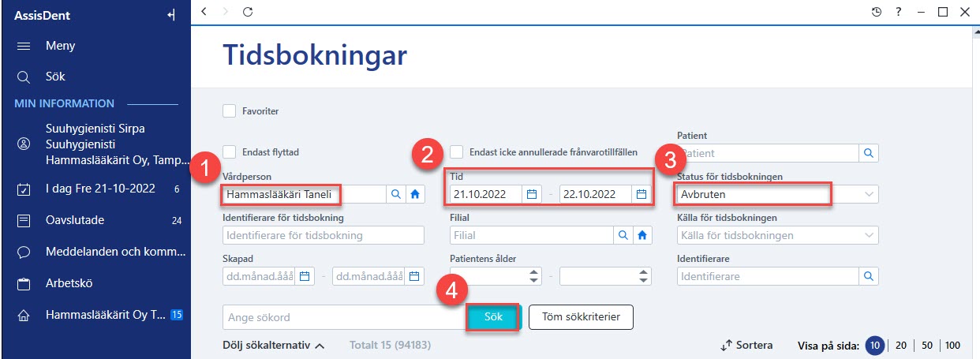The width and height of the screenshot is (980, 359).
Task: Click the home icon beside Filial
Action: pos(641,235)
